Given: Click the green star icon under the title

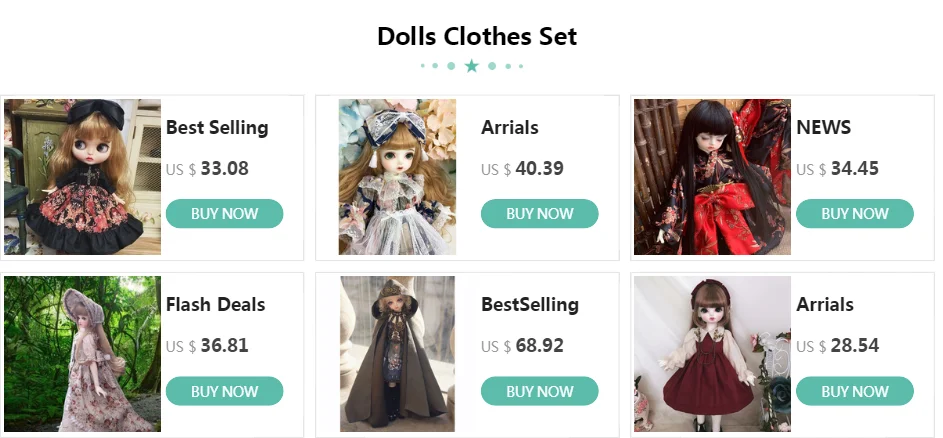Looking at the screenshot, I should (472, 66).
